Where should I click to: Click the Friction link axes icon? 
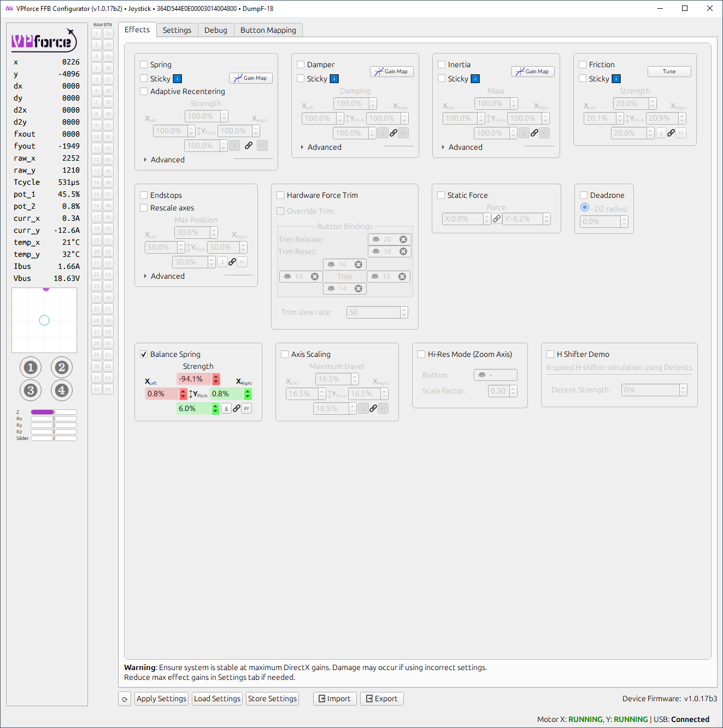pos(671,133)
